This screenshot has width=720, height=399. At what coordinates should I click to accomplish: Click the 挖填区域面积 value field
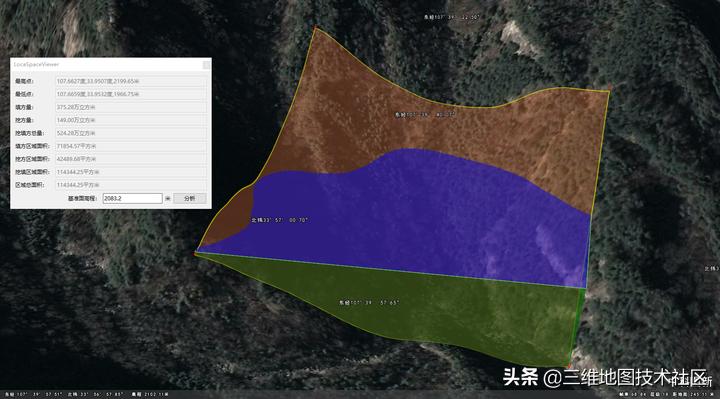130,172
